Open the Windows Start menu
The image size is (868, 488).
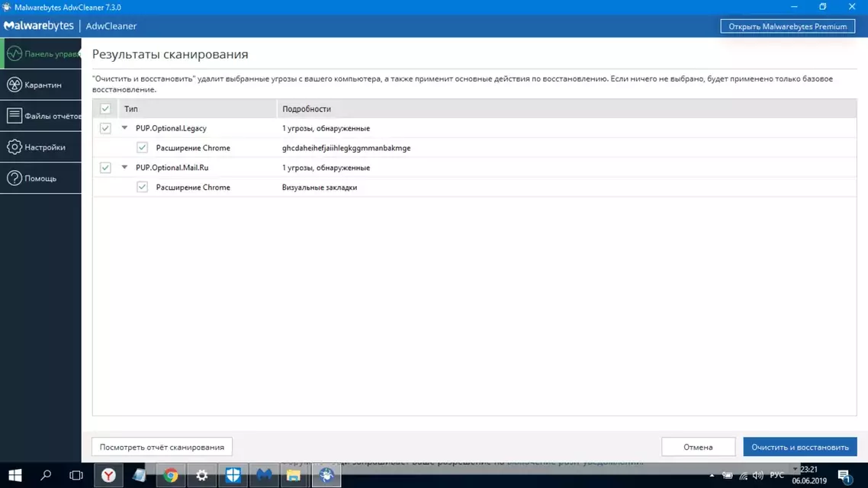pos(15,475)
